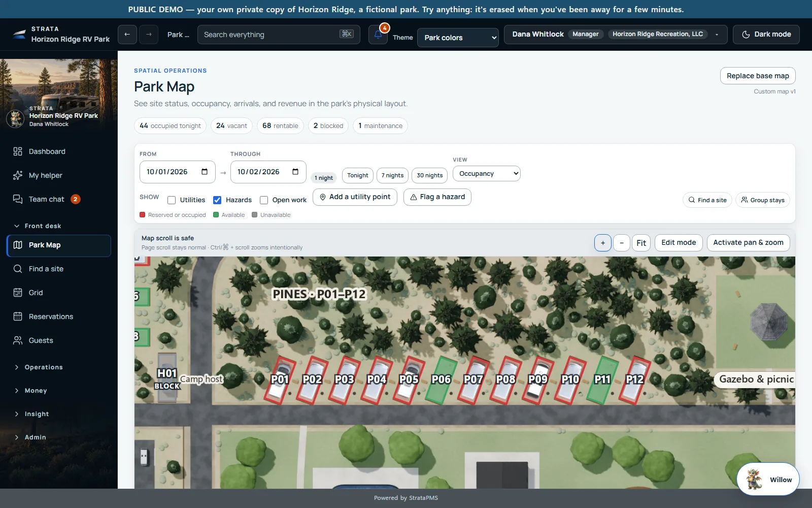Image resolution: width=812 pixels, height=508 pixels.
Task: Select site P01 on the map
Action: pos(280,380)
